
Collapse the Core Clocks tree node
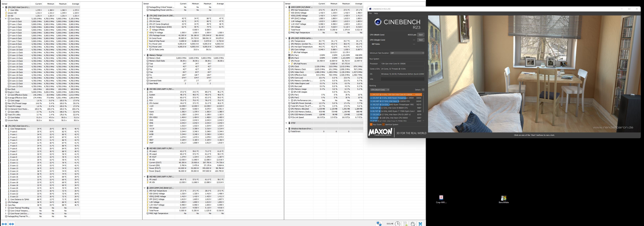6,18
